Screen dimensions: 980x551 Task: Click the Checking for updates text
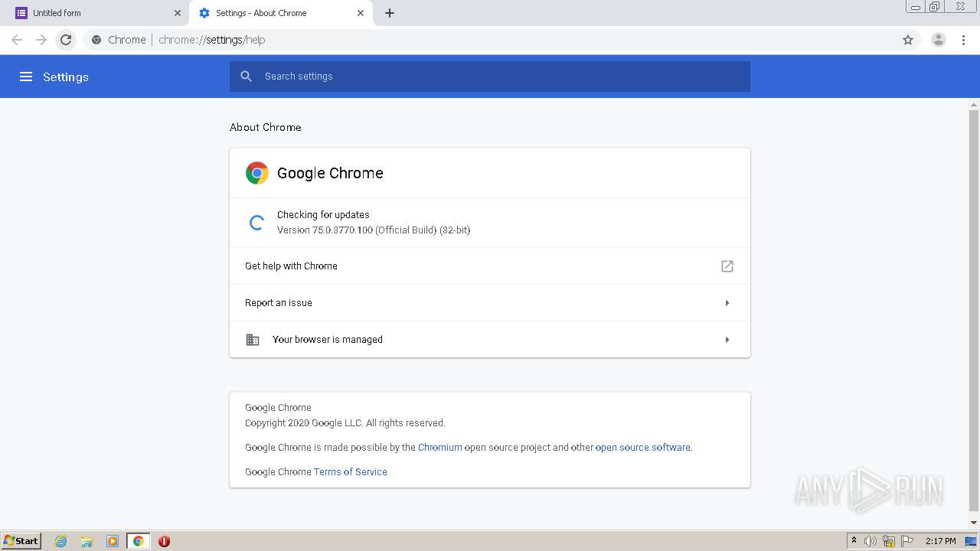[323, 215]
